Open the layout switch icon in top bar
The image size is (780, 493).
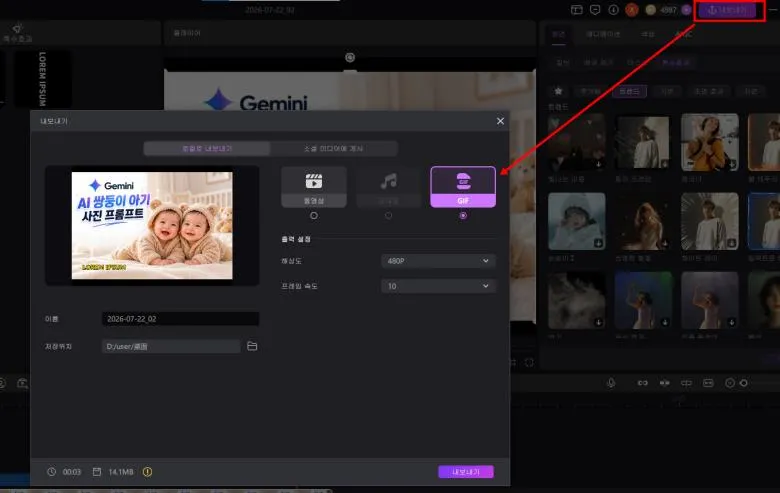tap(577, 10)
